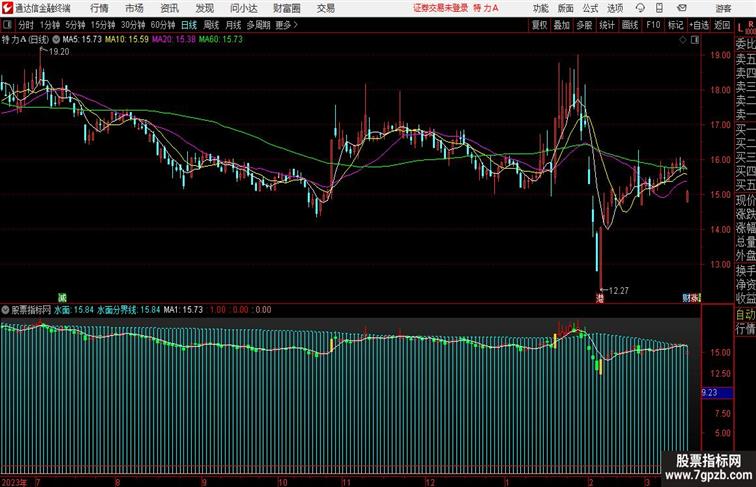Select the 周线 weekly chart tab
Image resolution: width=756 pixels, height=487 pixels.
211,25
